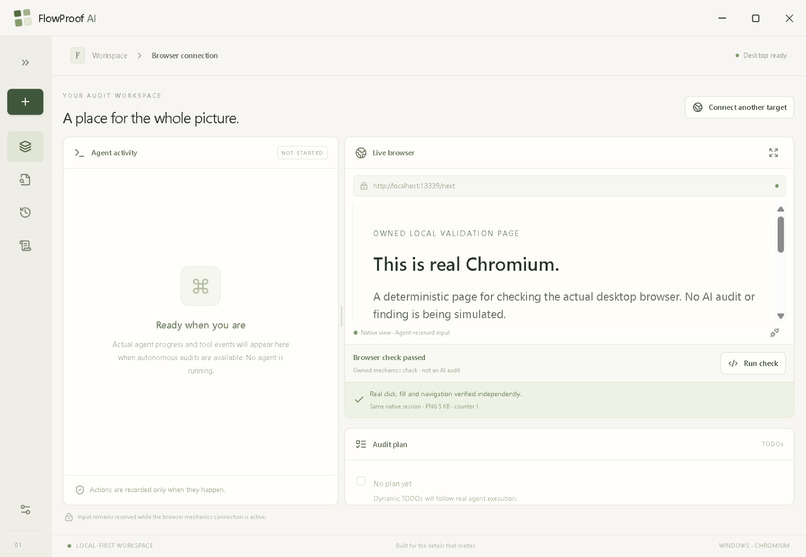Viewport: 806px width, 557px height.
Task: Click the green plus new audit button
Action: click(25, 102)
